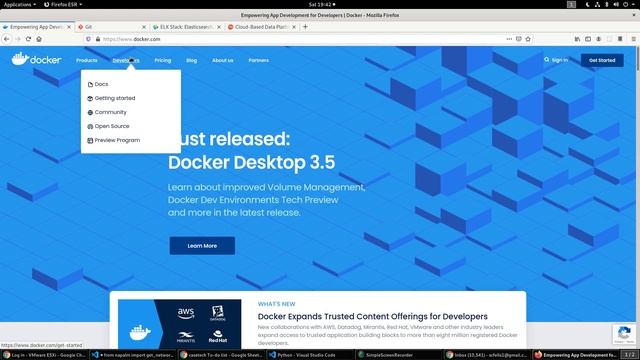The image size is (640, 360).
Task: Click the Get Started button
Action: click(x=602, y=60)
